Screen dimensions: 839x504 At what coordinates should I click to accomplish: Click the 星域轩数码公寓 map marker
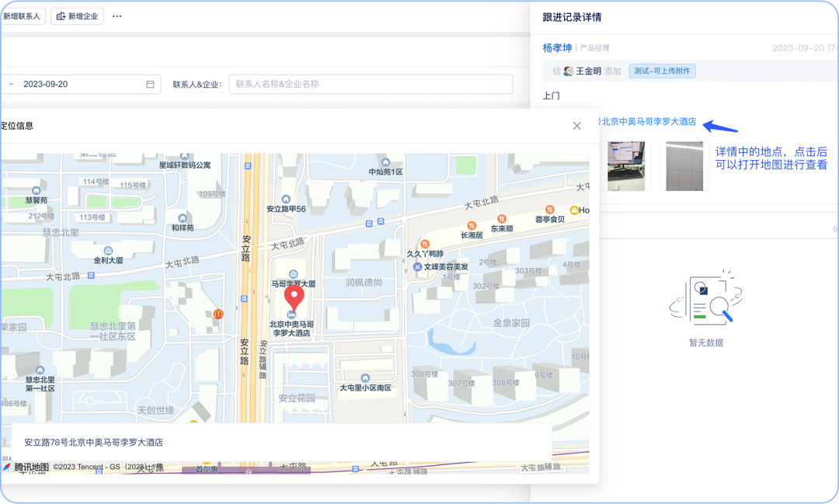(x=184, y=156)
